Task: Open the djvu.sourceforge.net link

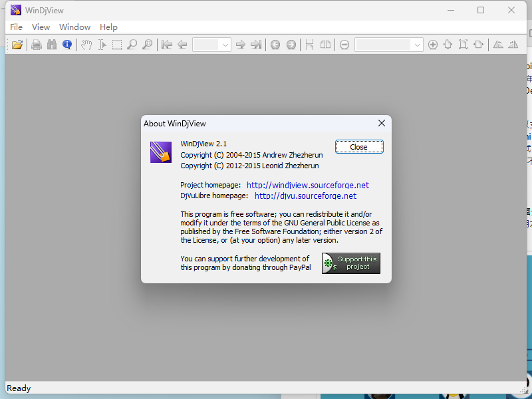Action: click(305, 196)
